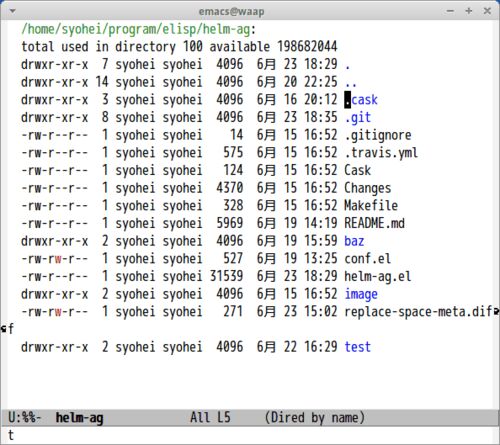500x445 pixels.
Task: Select the Cask file name
Action: 357,170
